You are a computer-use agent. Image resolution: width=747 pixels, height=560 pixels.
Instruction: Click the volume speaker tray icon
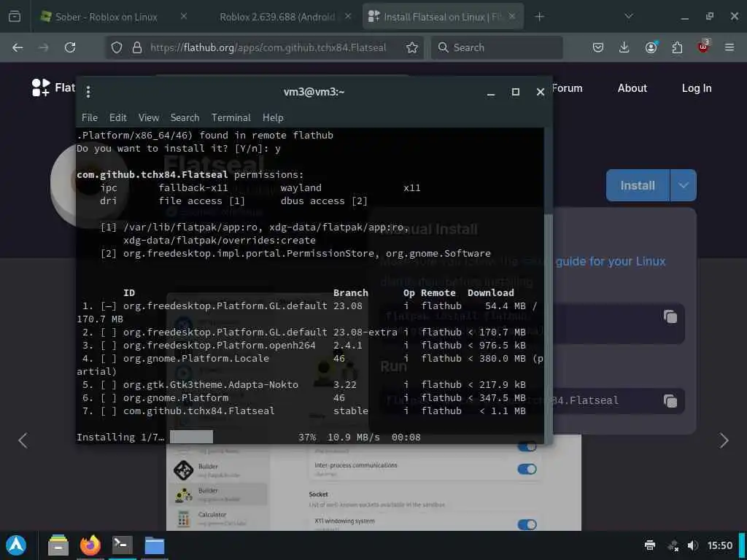(693, 545)
